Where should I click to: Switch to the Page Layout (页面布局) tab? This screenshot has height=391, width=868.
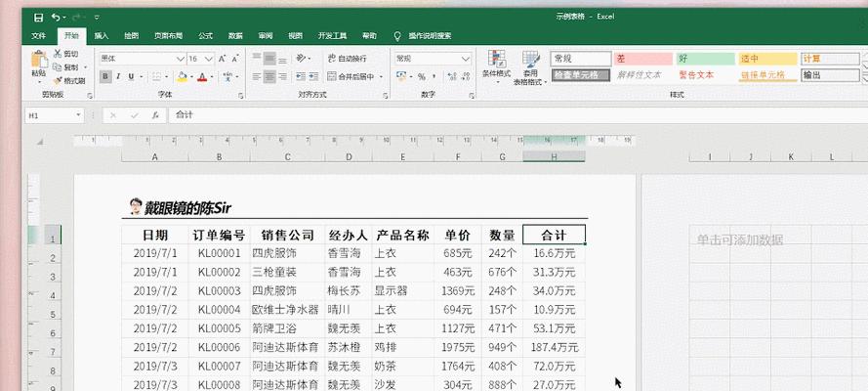pos(168,36)
